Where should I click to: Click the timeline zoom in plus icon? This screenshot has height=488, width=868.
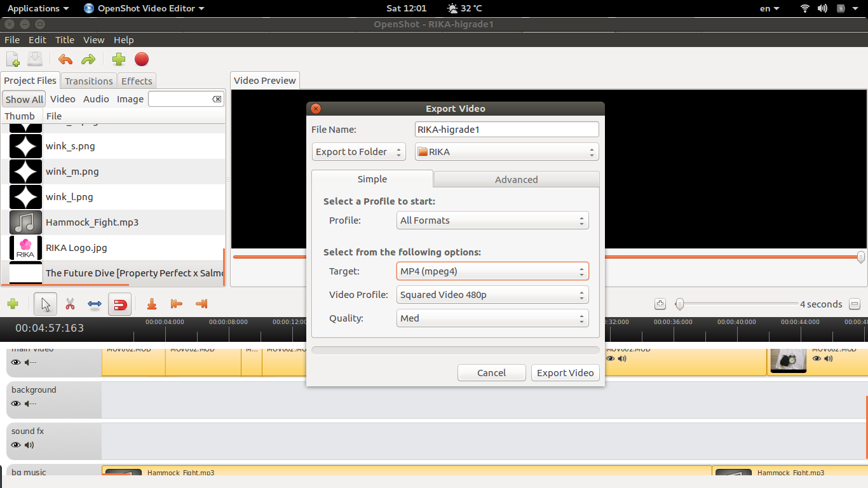coord(660,304)
